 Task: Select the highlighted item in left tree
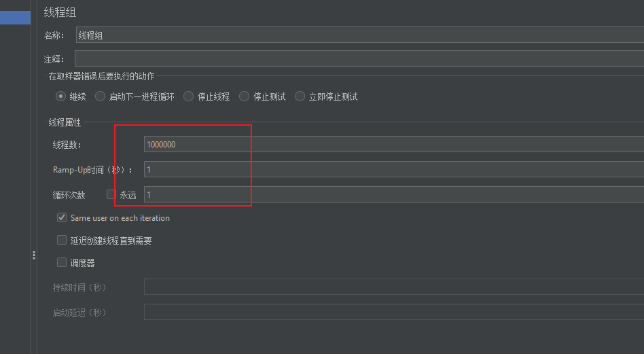click(x=15, y=18)
